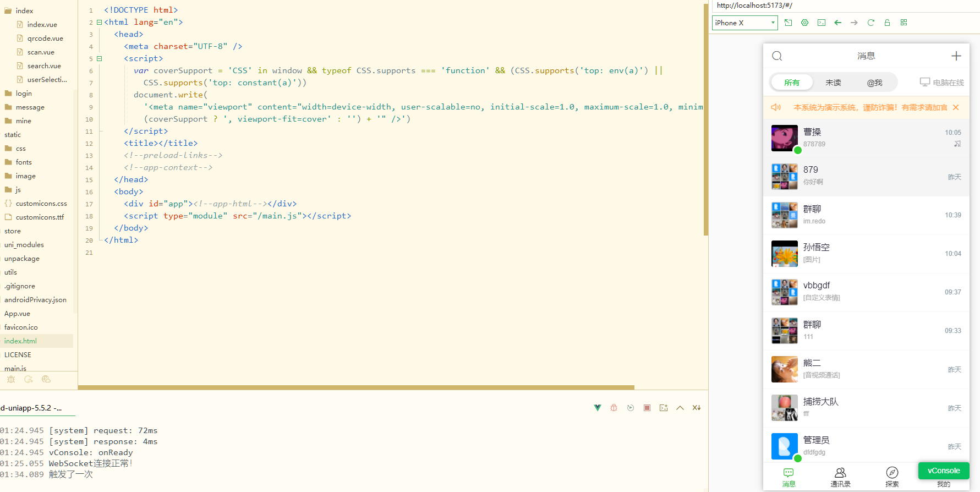This screenshot has height=492, width=980.
Task: Switch to the 消息 bottom tab
Action: click(789, 477)
